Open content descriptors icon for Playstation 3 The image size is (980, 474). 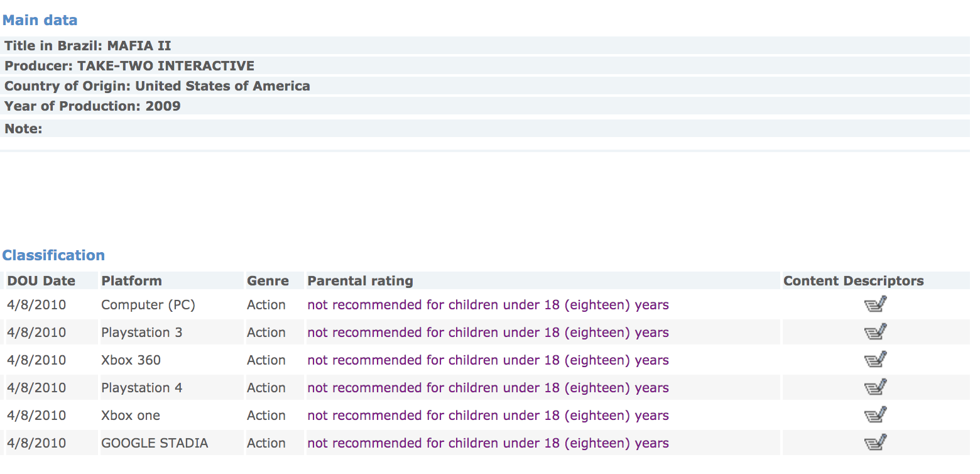coord(875,333)
